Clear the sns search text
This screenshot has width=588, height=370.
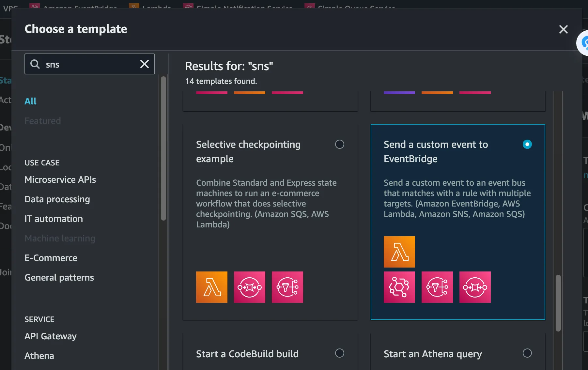(x=145, y=64)
